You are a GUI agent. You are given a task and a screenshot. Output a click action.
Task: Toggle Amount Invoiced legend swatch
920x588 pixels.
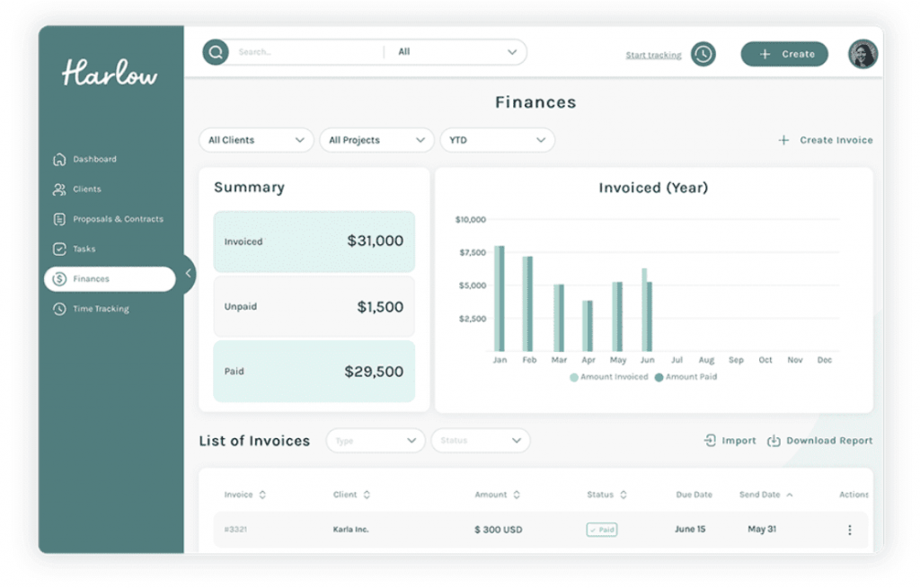(x=574, y=377)
